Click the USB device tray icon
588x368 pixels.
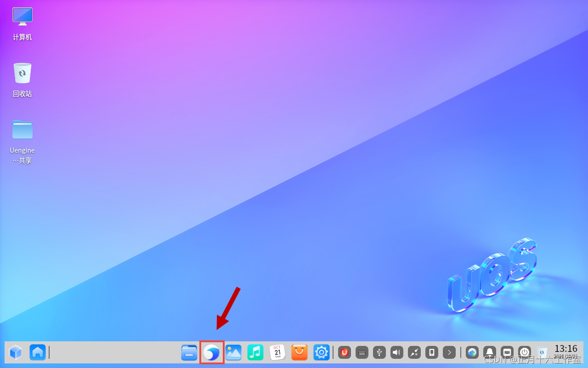[379, 353]
